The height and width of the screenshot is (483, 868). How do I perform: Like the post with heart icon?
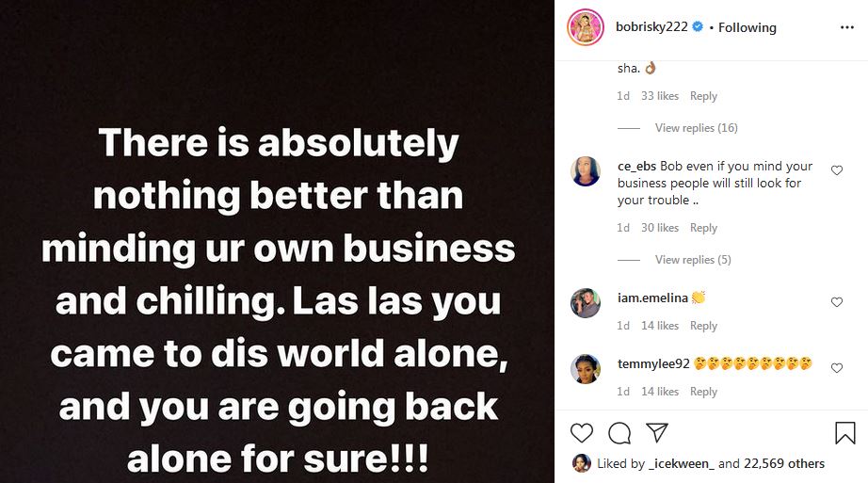[582, 433]
